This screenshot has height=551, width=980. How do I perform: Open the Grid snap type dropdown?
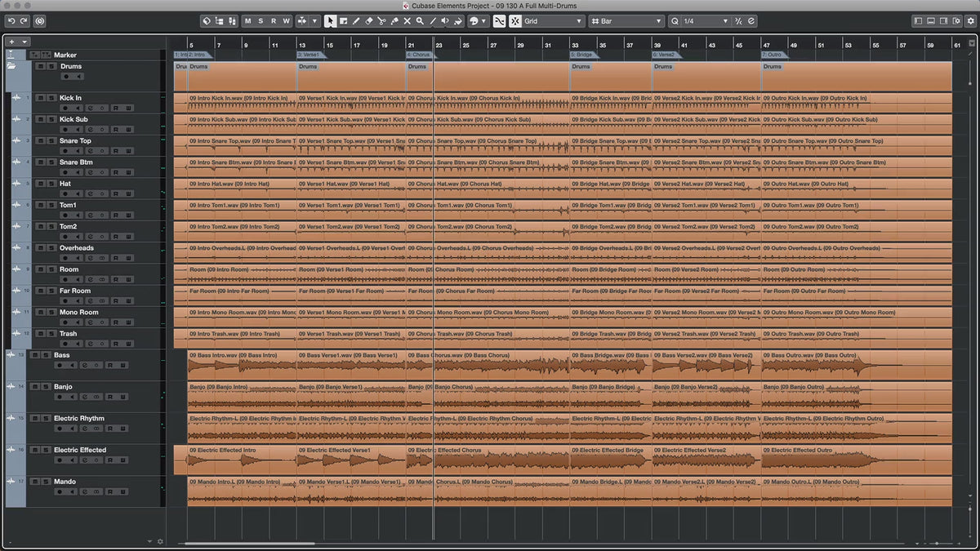[554, 20]
